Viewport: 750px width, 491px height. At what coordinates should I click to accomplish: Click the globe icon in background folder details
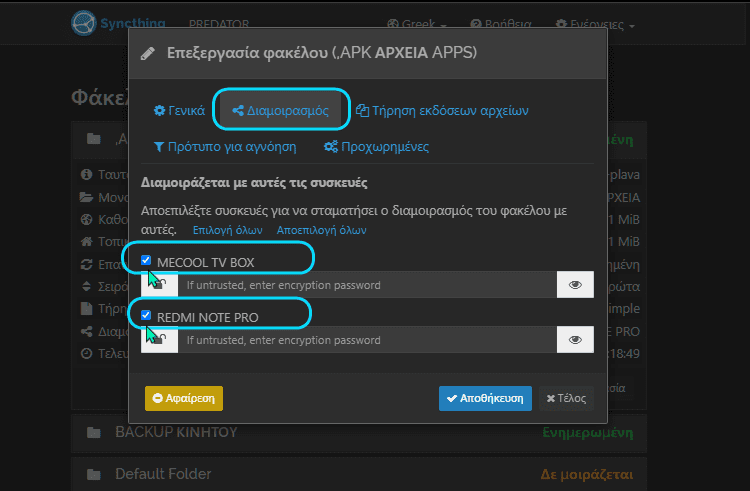pyautogui.click(x=87, y=219)
